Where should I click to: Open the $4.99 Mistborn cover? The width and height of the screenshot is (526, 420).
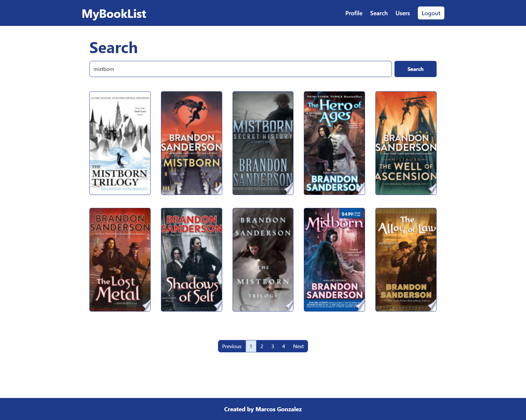(x=334, y=260)
